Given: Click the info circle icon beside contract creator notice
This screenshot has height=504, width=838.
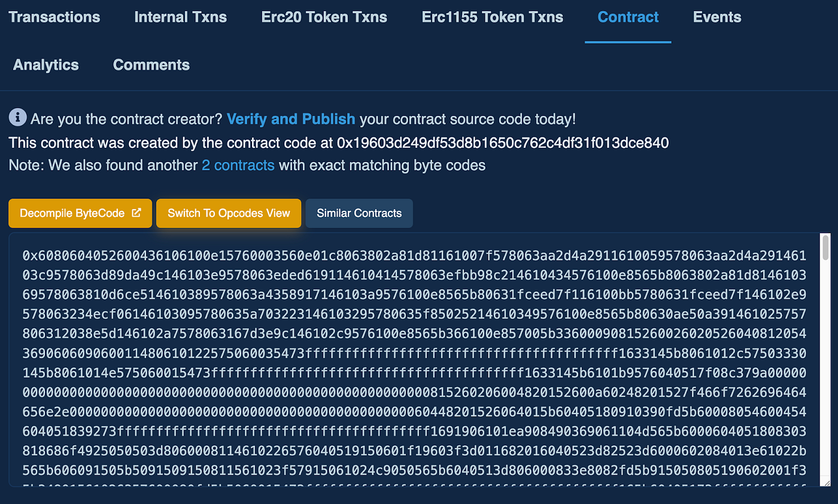Looking at the screenshot, I should [x=17, y=118].
